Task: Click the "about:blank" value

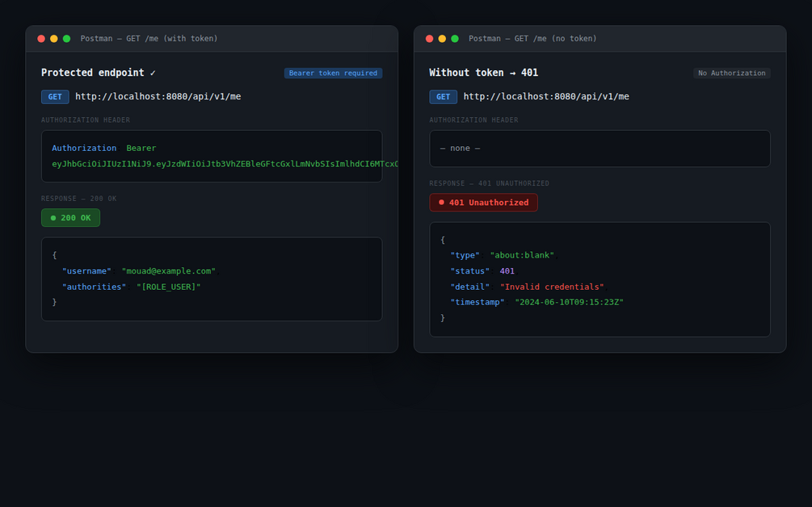Action: (522, 255)
